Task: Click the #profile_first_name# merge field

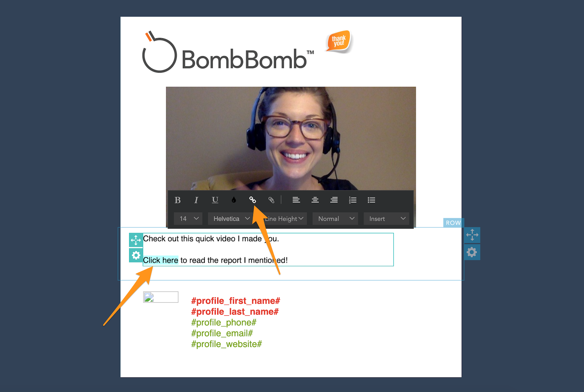Action: 235,301
